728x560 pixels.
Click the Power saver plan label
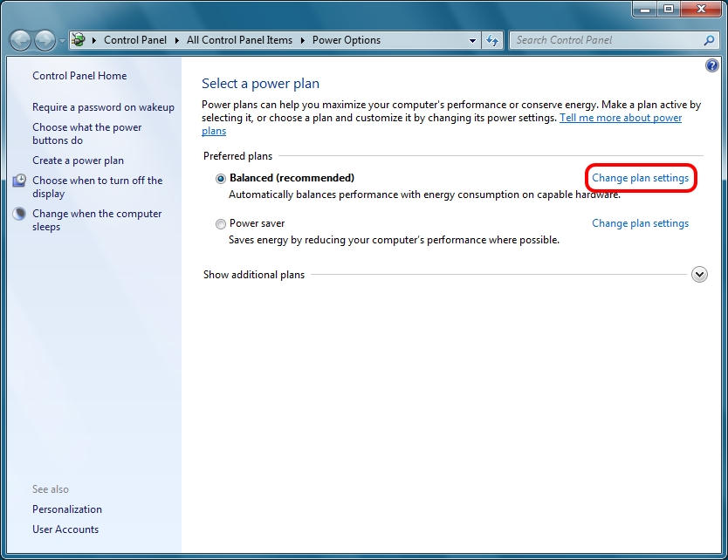tap(257, 223)
